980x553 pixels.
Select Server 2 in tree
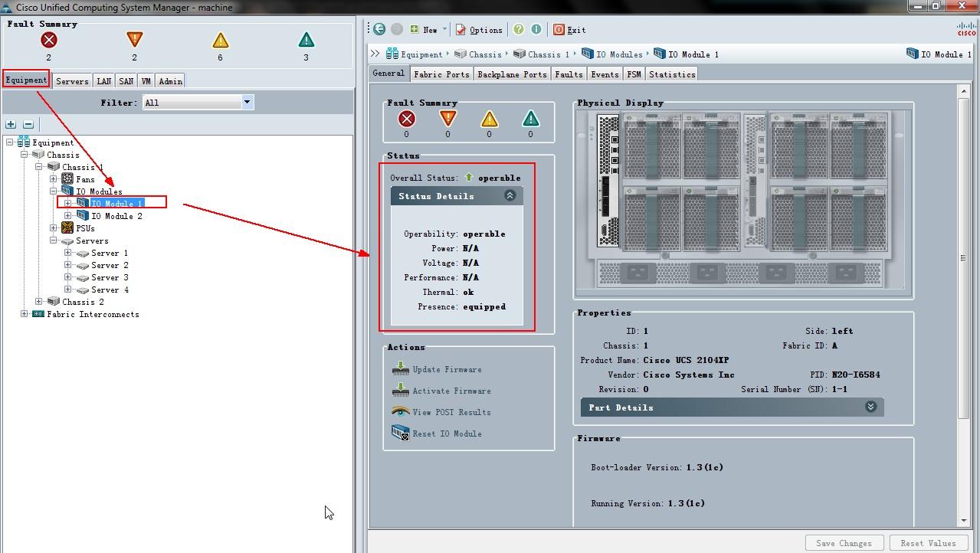pyautogui.click(x=110, y=265)
